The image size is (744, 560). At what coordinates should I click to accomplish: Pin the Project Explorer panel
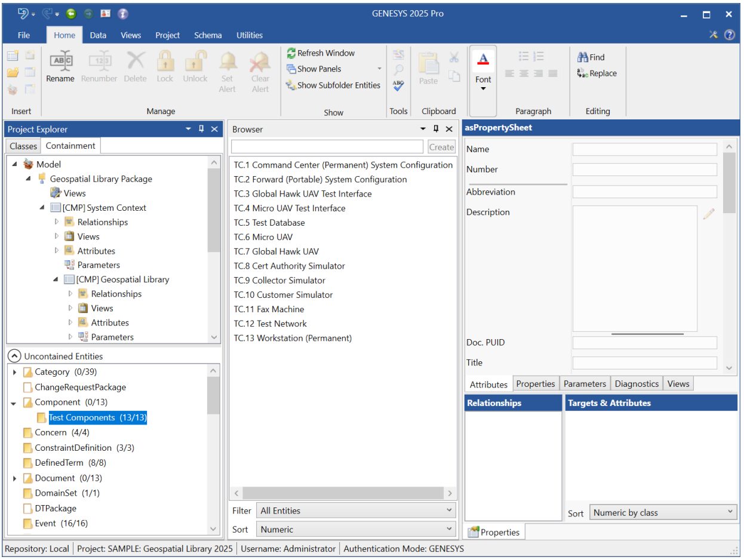[201, 129]
